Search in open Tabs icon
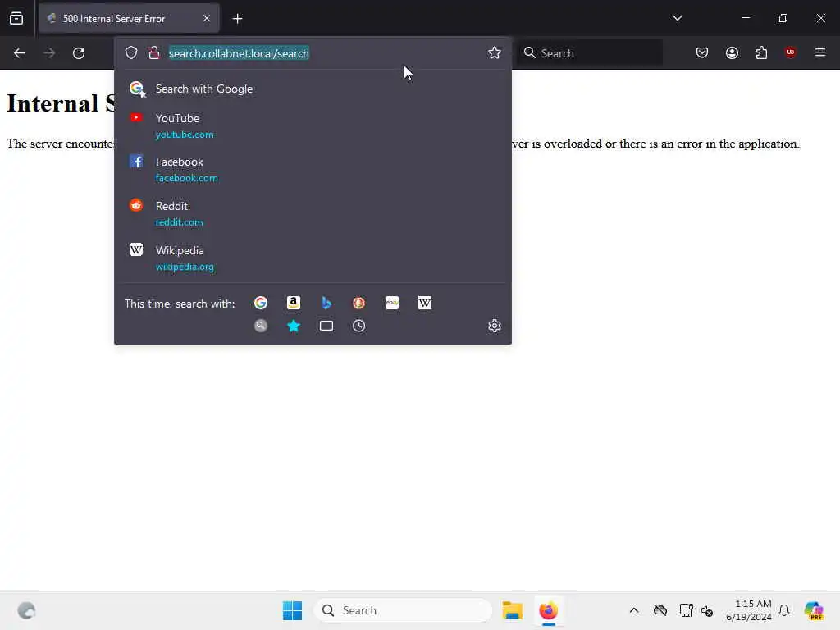This screenshot has width=840, height=630. pos(326,326)
